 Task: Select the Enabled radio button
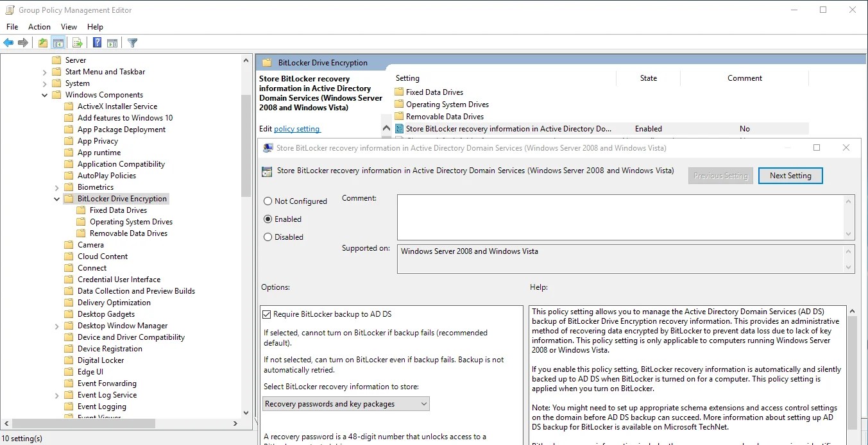click(267, 219)
